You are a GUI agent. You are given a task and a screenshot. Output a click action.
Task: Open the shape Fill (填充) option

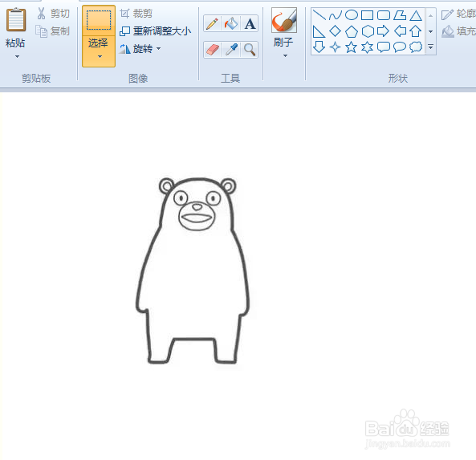point(458,31)
